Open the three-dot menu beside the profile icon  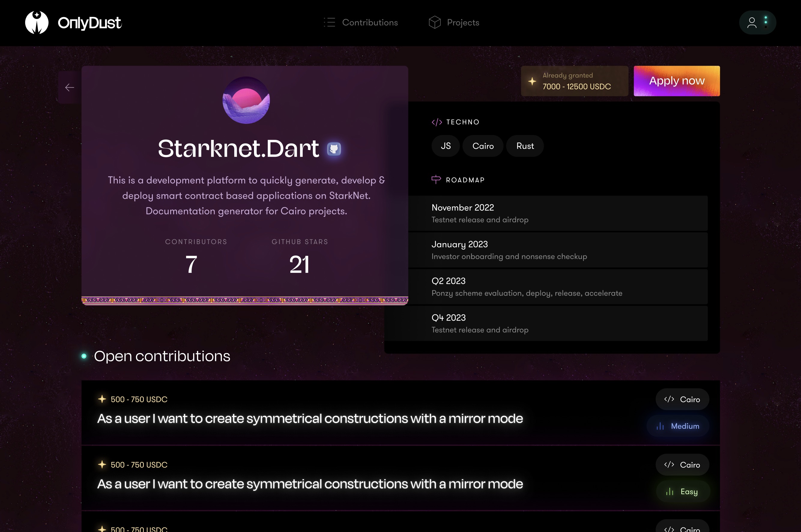point(766,22)
